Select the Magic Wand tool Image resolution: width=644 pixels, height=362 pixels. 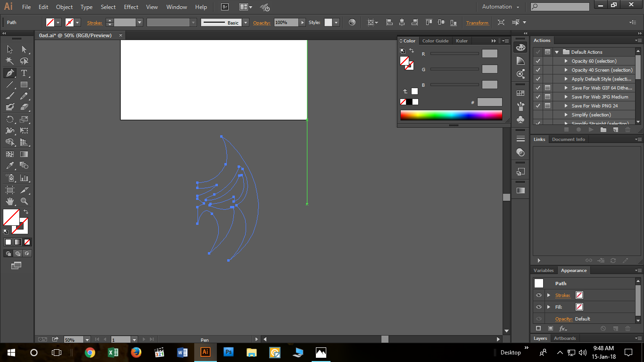point(9,61)
